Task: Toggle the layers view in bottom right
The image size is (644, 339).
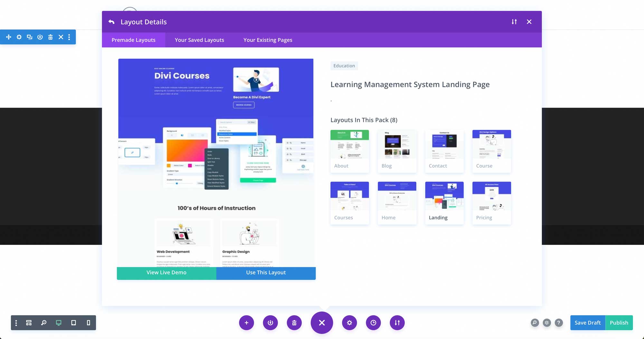Action: pyautogui.click(x=546, y=323)
